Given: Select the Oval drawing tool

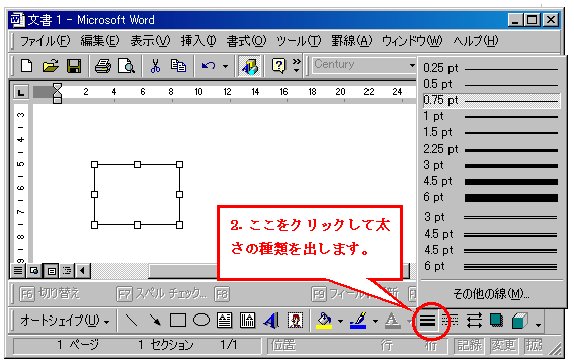Looking at the screenshot, I should [201, 320].
